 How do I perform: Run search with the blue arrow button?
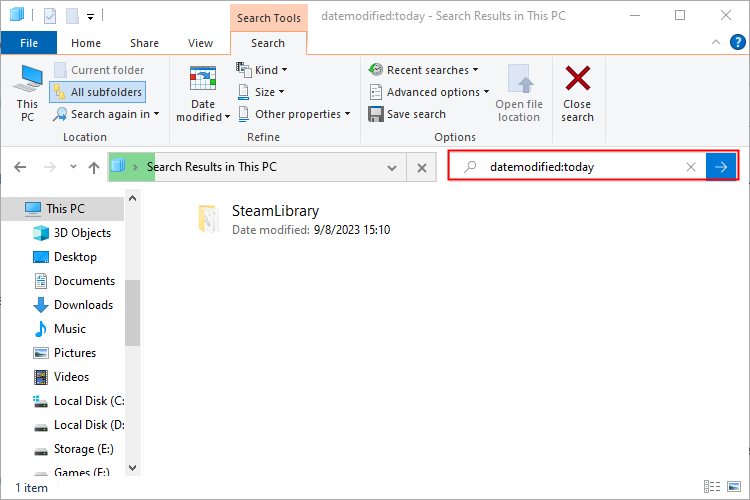point(721,167)
